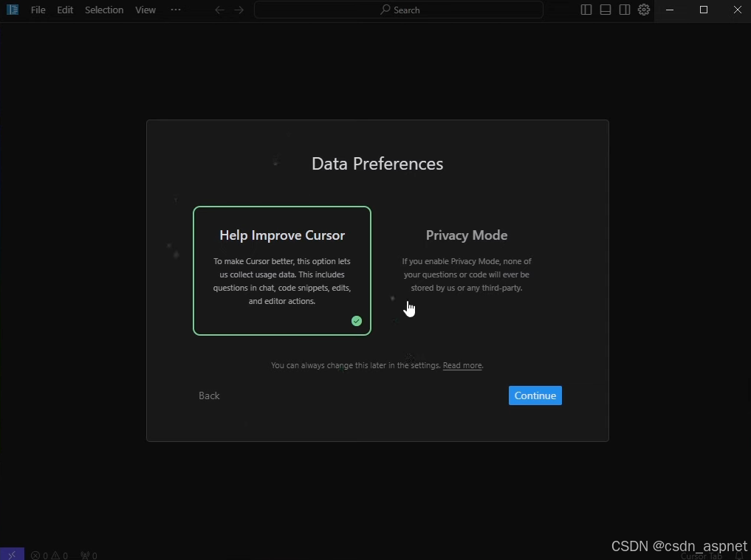Click the errors count in the status bar
Viewport: 751px width, 560px height.
(40, 556)
